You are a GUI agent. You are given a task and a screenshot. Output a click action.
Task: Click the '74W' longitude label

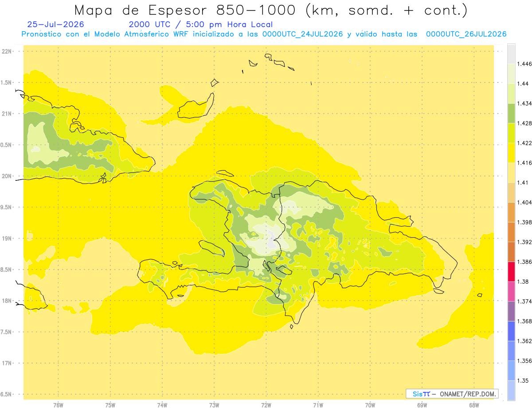[162, 405]
